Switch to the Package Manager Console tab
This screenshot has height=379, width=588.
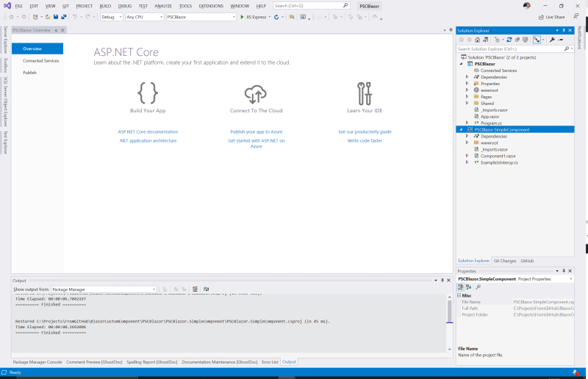click(x=37, y=362)
